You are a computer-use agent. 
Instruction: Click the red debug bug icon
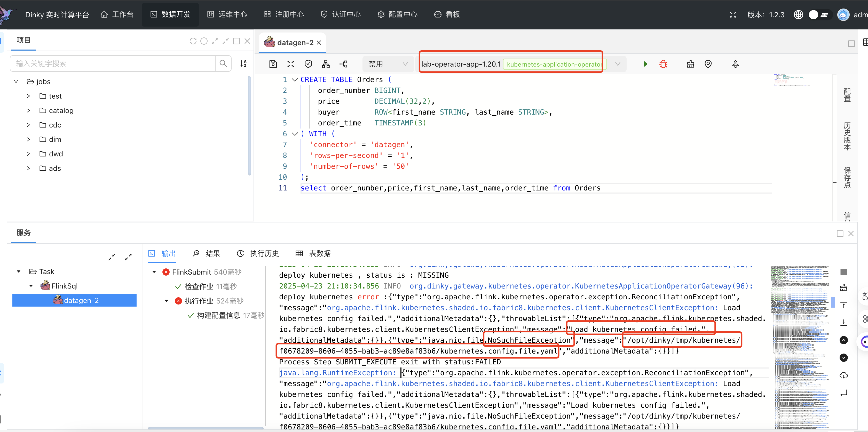(663, 64)
